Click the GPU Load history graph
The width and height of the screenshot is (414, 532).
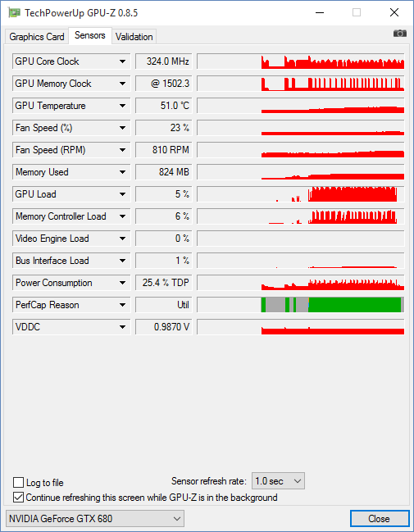tap(300, 194)
